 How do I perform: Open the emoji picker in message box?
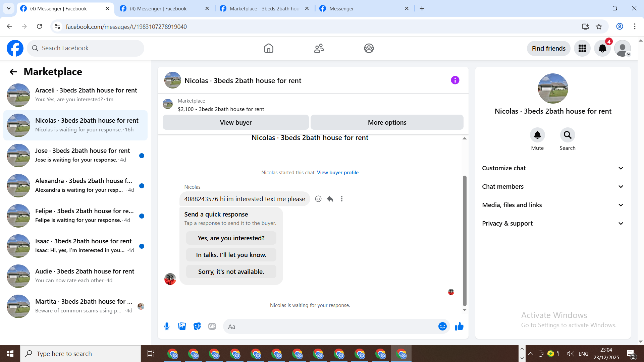(442, 326)
